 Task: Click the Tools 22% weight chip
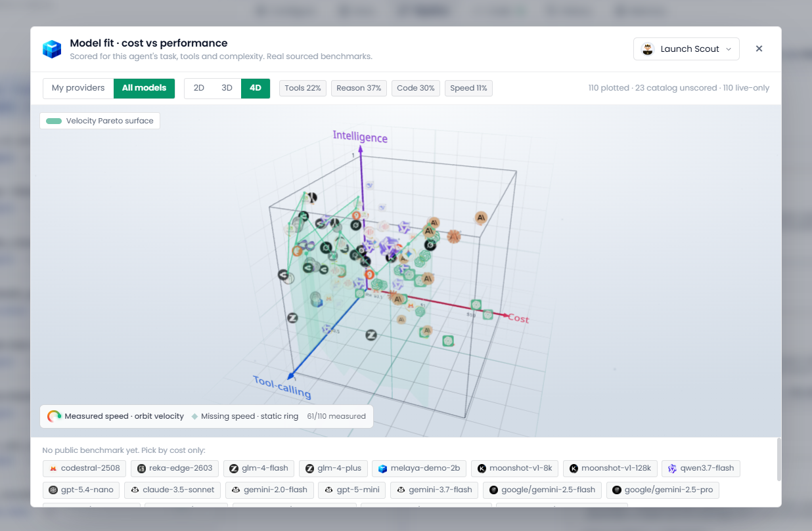(303, 88)
